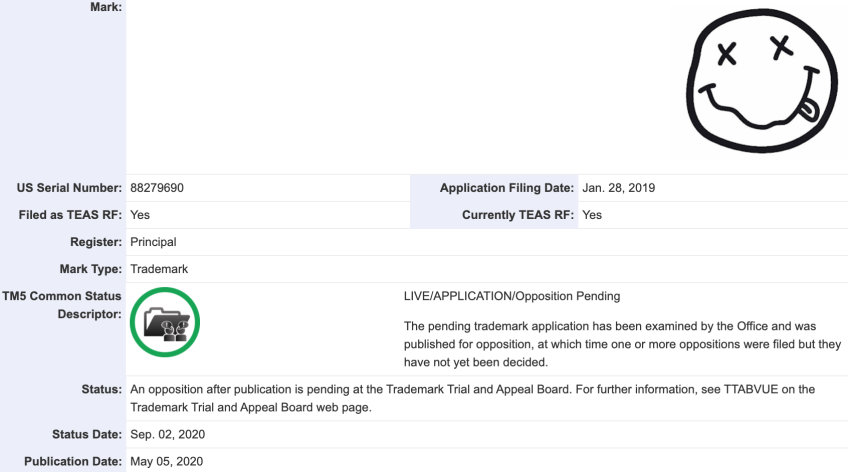Click 'LIVE/APPLICATION/Opposition Pending' text
This screenshot has height=472, width=848.
click(512, 296)
